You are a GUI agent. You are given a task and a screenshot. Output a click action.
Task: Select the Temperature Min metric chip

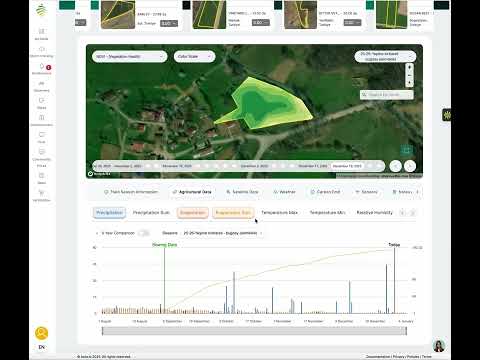tap(327, 213)
